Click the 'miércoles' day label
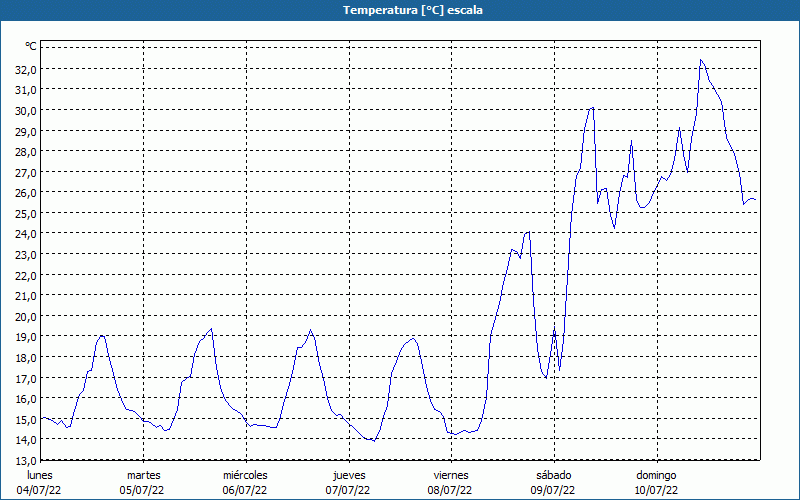Screen dimensions: 800x500 pyautogui.click(x=245, y=475)
